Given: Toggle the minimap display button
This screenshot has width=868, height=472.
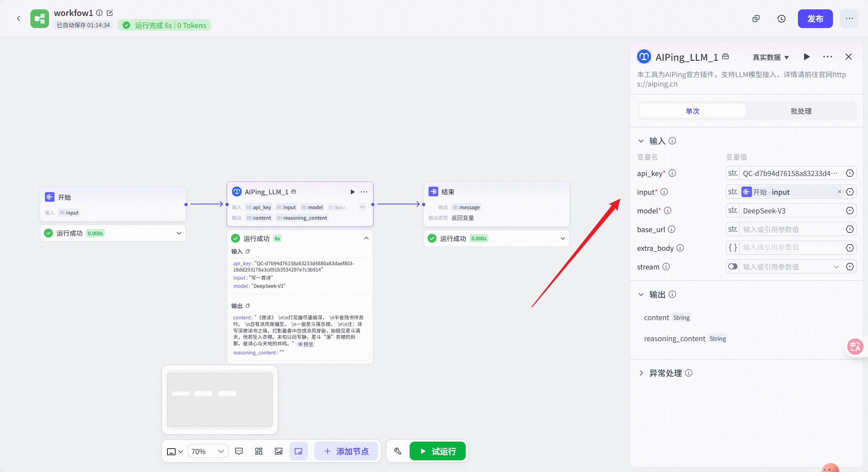Looking at the screenshot, I should (x=298, y=451).
